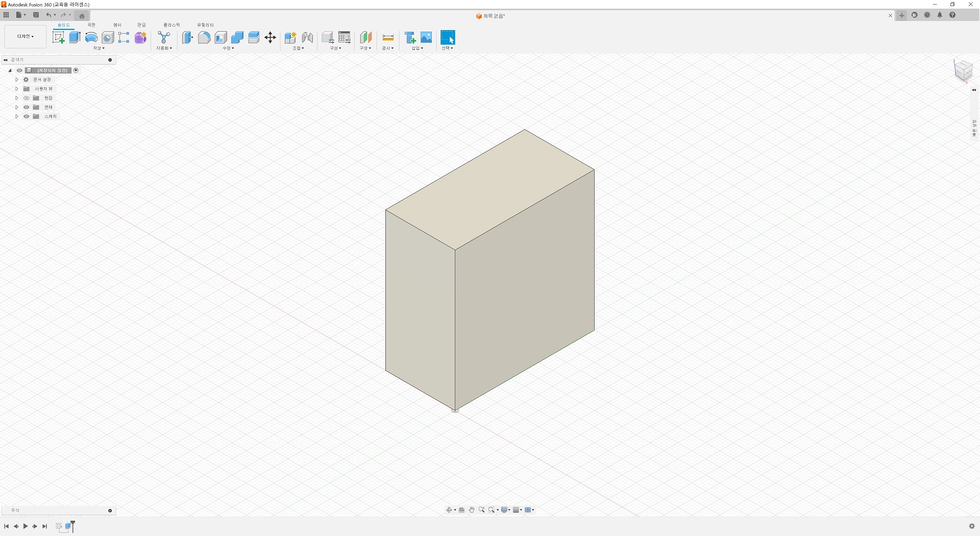Open the 선택 dropdown menu
The width and height of the screenshot is (980, 536).
447,48
